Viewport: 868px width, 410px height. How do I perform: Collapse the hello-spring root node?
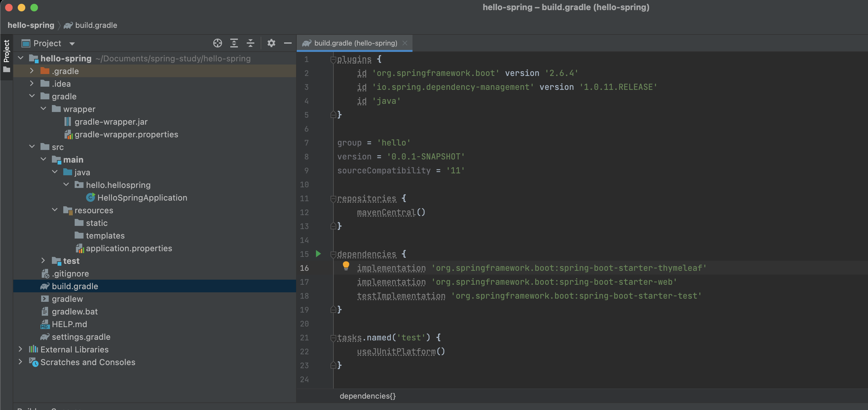21,58
